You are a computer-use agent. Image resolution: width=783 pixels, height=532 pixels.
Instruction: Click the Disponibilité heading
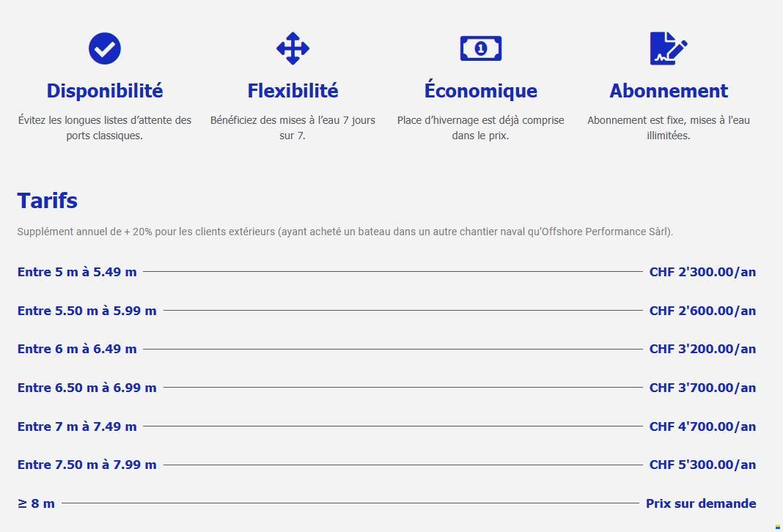click(x=105, y=91)
